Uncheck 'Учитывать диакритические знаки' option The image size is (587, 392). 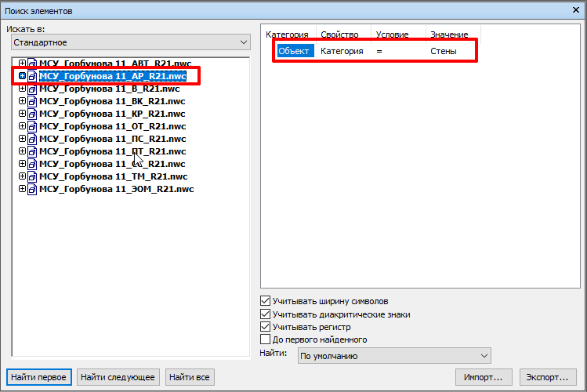pos(265,314)
